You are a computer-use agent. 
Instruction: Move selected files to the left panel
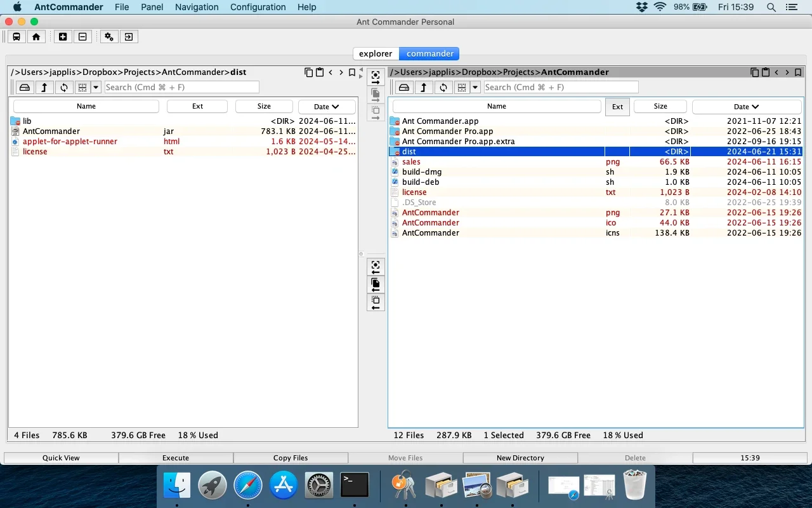pos(376,303)
